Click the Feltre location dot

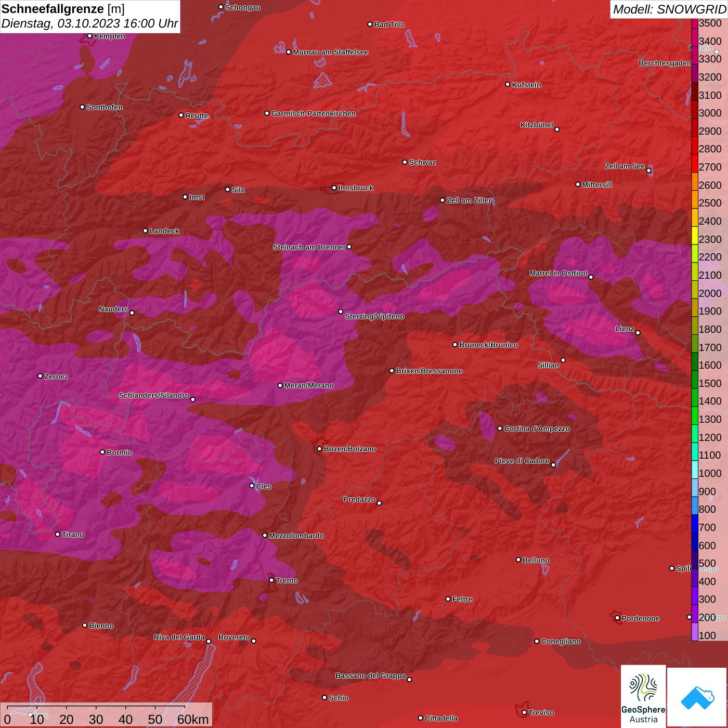pyautogui.click(x=448, y=599)
